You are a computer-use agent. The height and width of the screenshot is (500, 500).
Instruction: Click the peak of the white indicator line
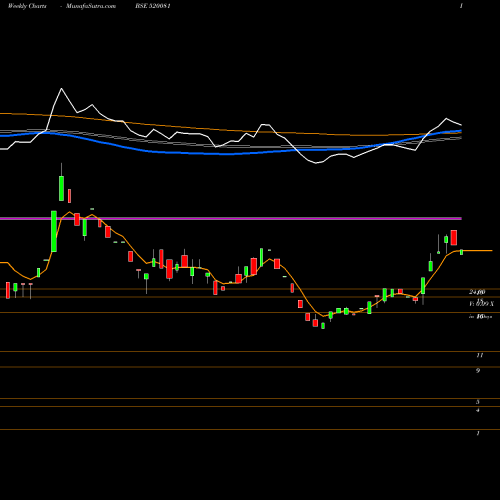[x=61, y=89]
